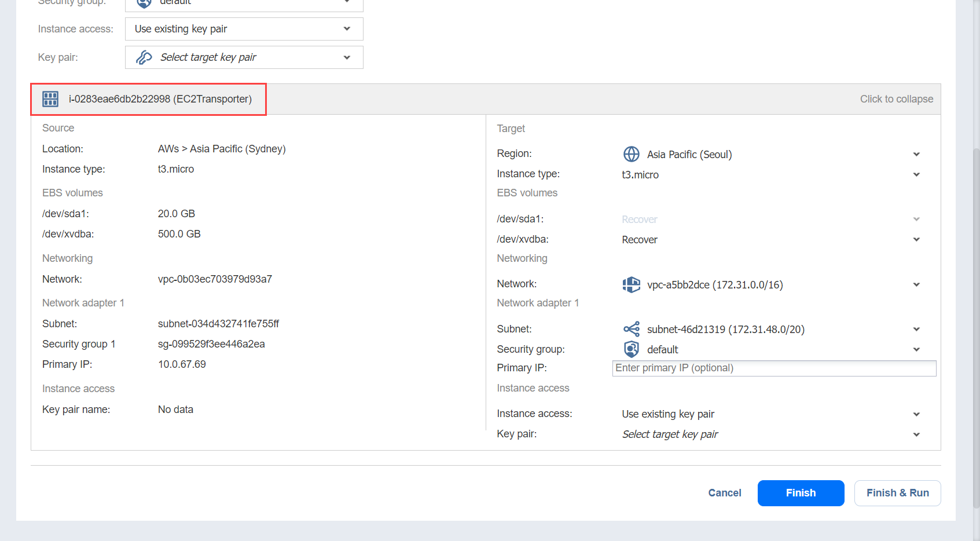Click the key icon in top Key pair field
This screenshot has width=980, height=541.
tap(144, 57)
